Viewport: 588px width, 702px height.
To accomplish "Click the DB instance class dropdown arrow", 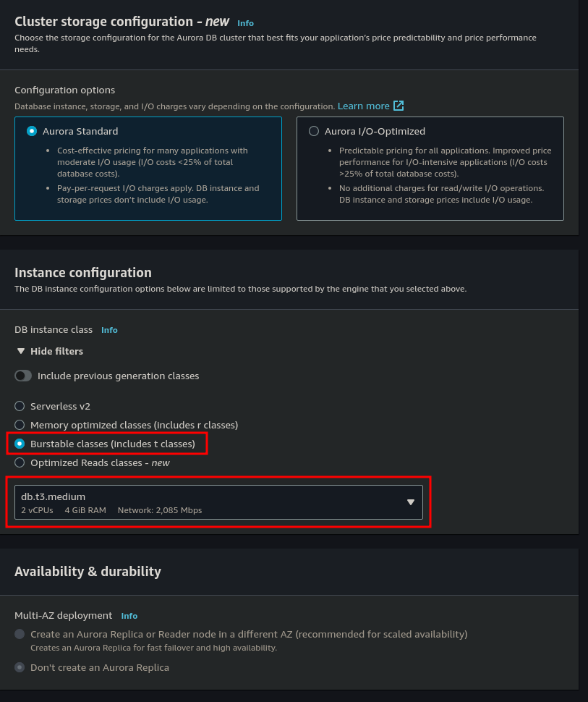I will (410, 502).
